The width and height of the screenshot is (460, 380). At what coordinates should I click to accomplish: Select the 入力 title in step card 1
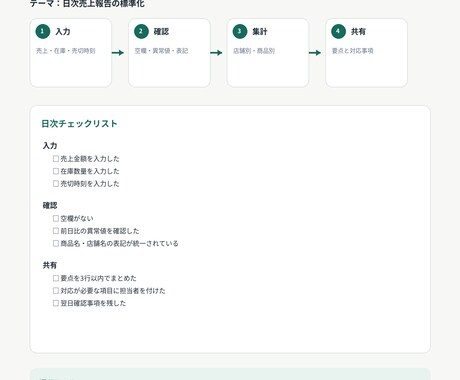coord(63,32)
